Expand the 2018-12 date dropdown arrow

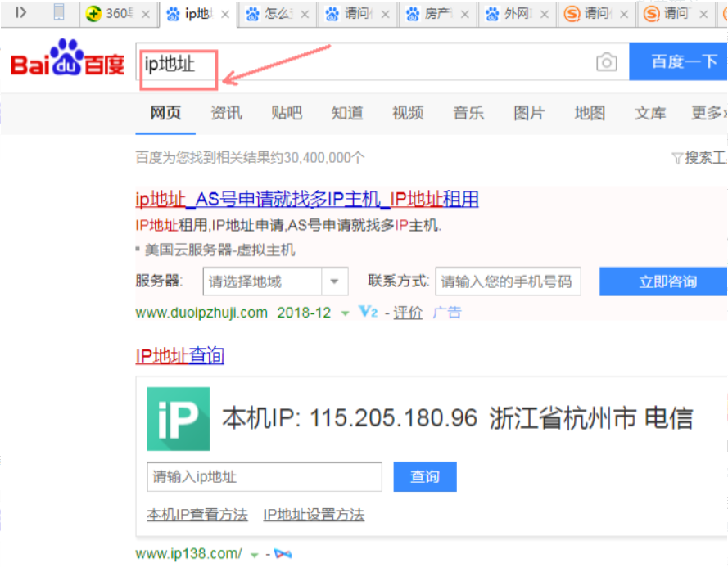coord(343,313)
